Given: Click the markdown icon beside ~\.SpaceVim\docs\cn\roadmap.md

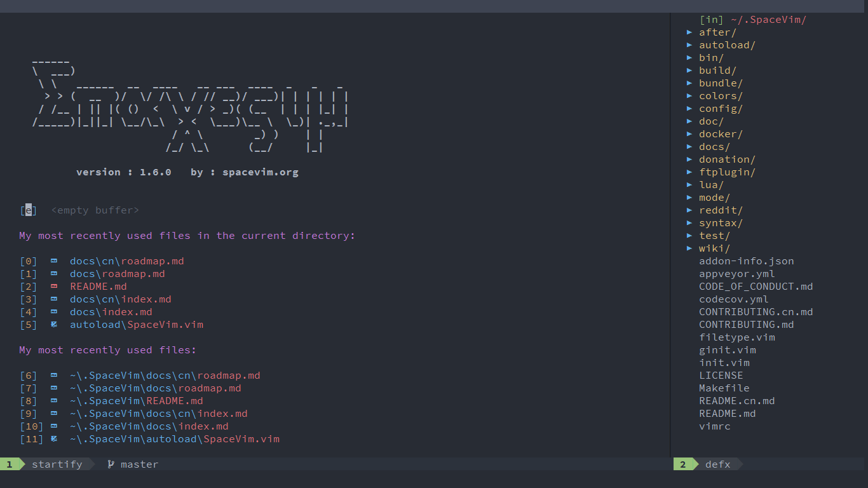Looking at the screenshot, I should [x=54, y=376].
